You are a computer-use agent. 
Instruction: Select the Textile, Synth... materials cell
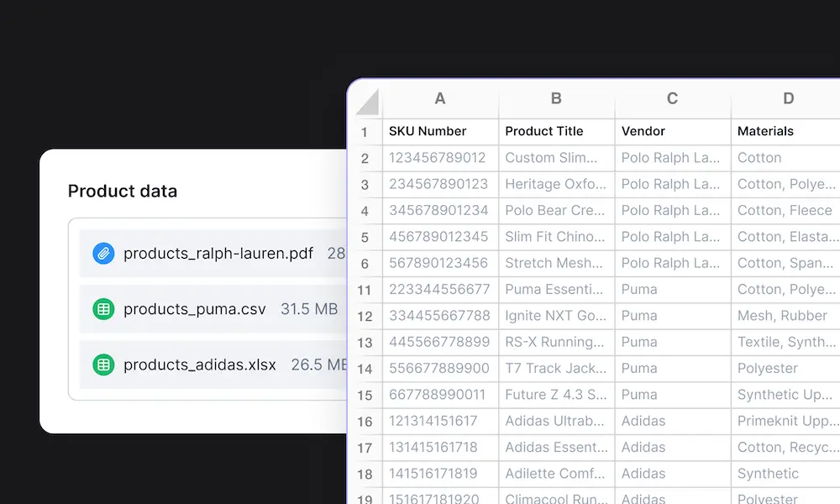(786, 342)
